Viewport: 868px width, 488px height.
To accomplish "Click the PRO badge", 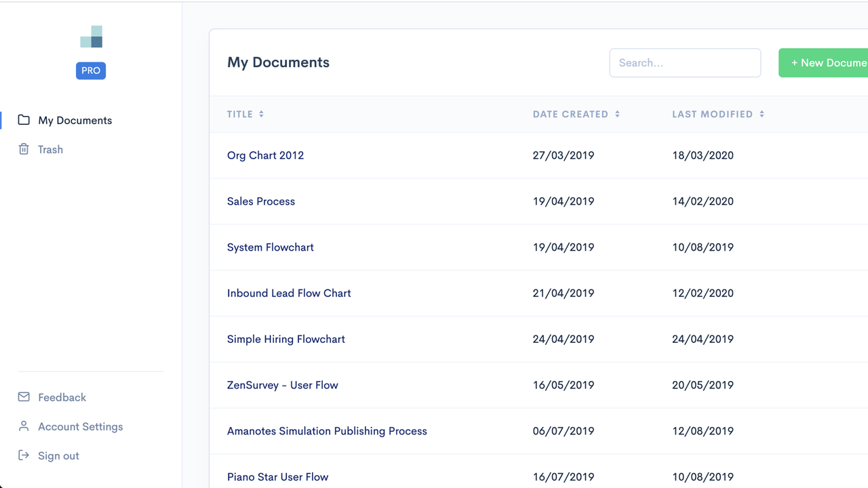I will [91, 70].
